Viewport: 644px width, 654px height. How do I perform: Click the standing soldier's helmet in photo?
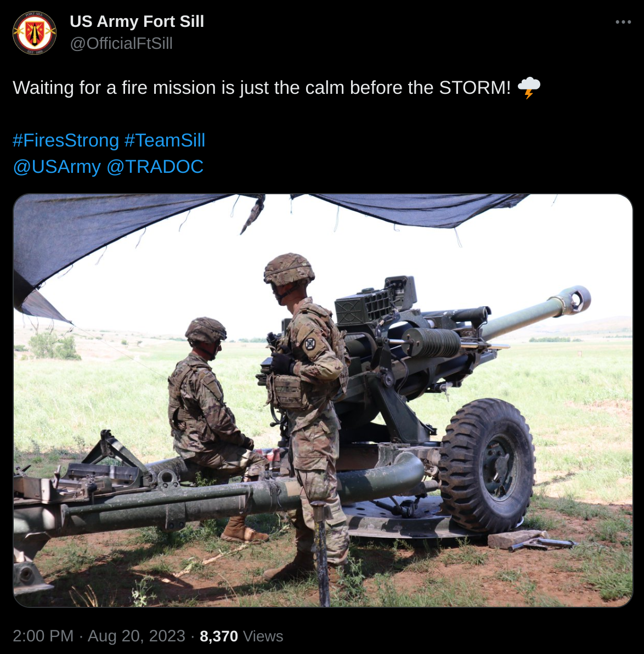[x=289, y=269]
